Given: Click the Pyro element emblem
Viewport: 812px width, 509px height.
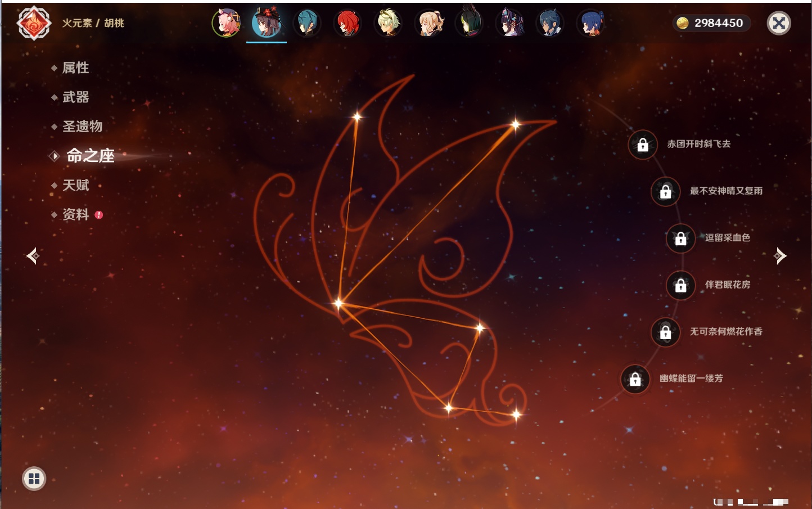Looking at the screenshot, I should click(x=34, y=24).
